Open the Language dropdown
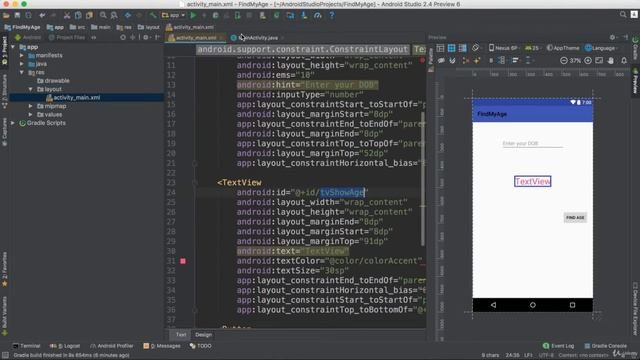This screenshot has width=640, height=360. click(602, 48)
